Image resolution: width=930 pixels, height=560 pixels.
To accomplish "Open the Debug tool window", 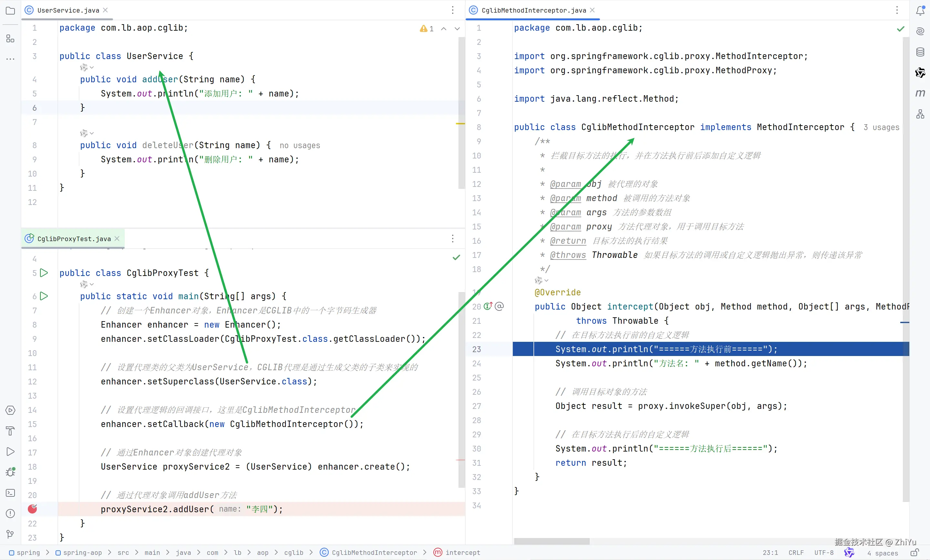I will point(10,472).
